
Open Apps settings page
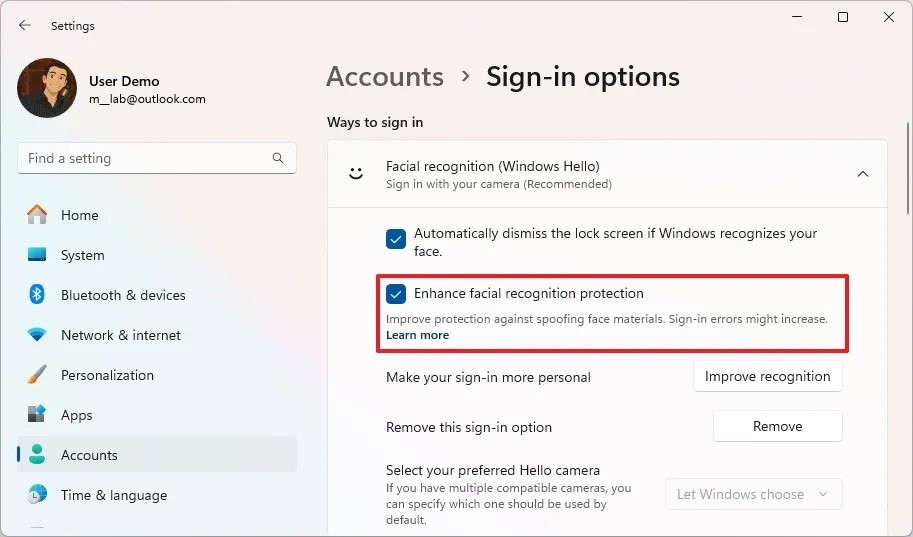click(157, 415)
